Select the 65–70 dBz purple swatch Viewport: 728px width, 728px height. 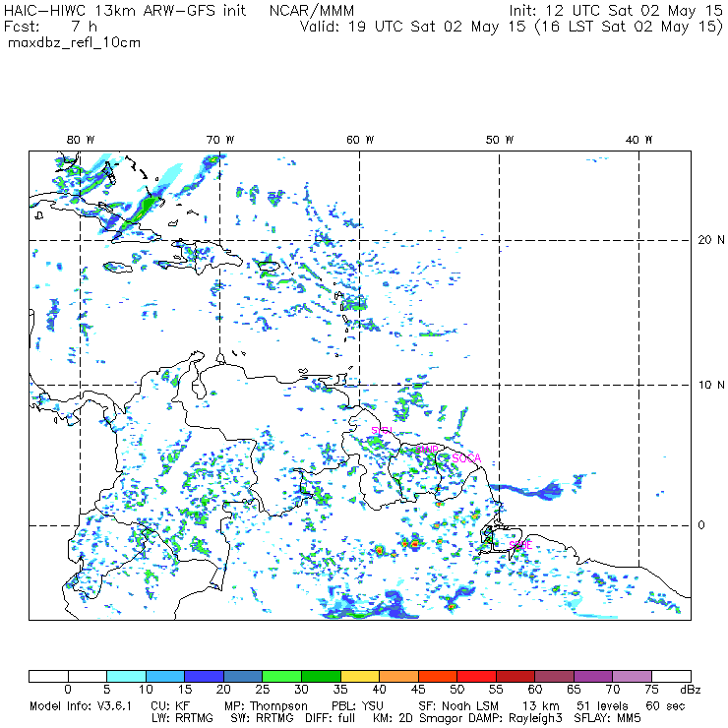593,676
